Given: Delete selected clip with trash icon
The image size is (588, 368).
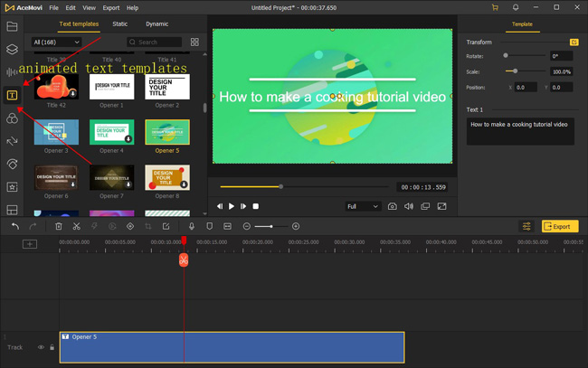Looking at the screenshot, I should tap(59, 226).
